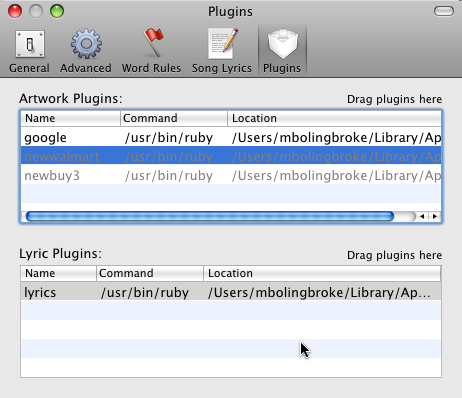Sort lyric plugins by Name column
The image size is (462, 398).
(58, 273)
